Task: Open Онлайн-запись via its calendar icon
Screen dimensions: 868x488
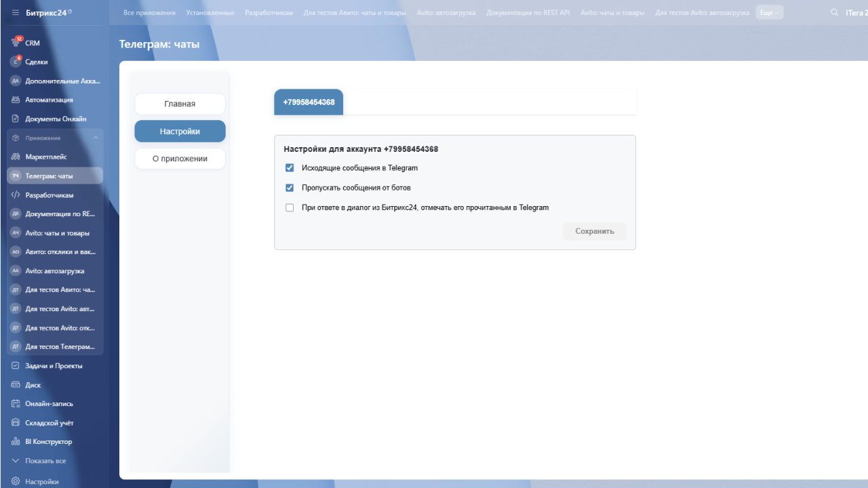Action: (x=16, y=403)
